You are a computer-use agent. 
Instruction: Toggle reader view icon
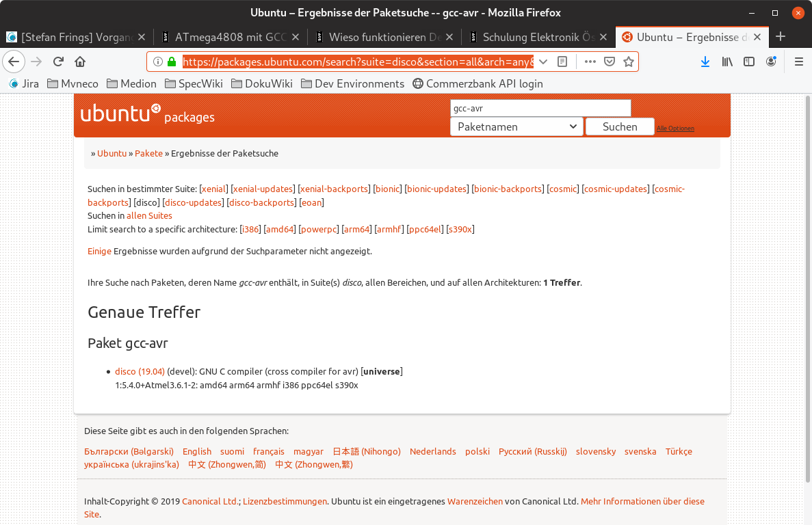562,62
